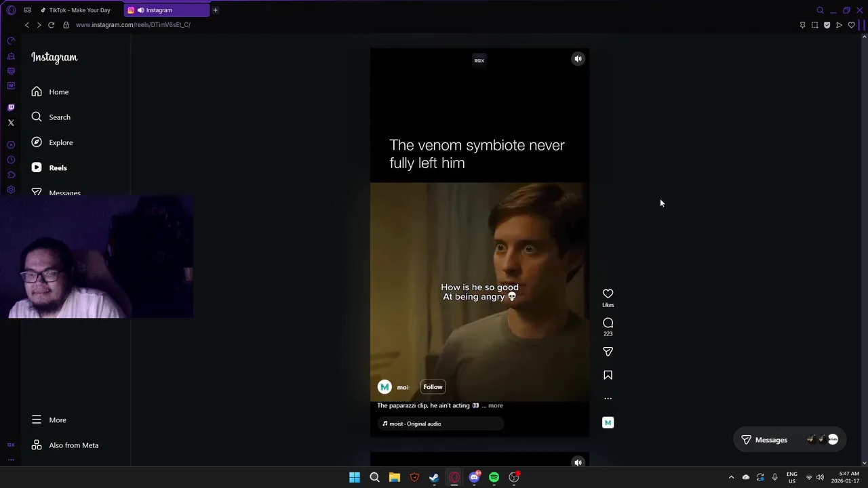
Task: Open Discord from taskbar
Action: point(474,478)
